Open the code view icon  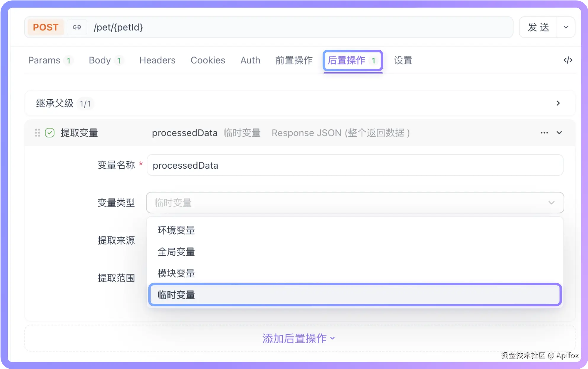pyautogui.click(x=568, y=60)
